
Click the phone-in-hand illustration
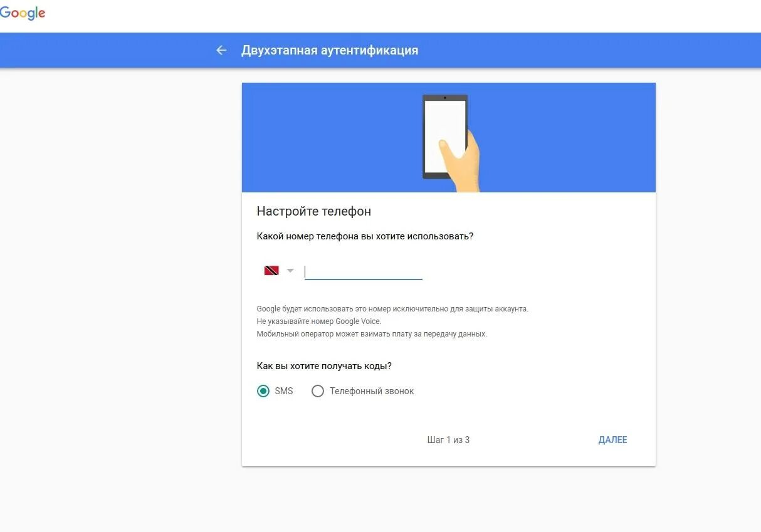point(450,142)
